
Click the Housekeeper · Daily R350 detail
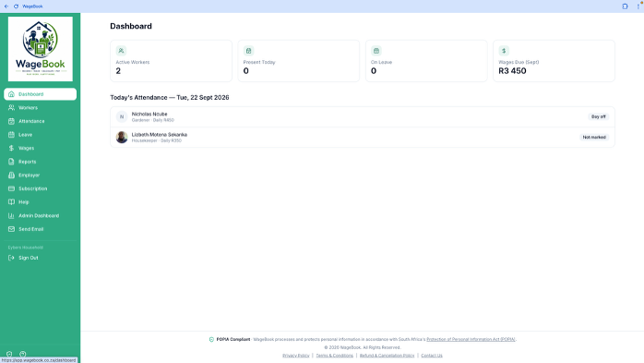(157, 140)
